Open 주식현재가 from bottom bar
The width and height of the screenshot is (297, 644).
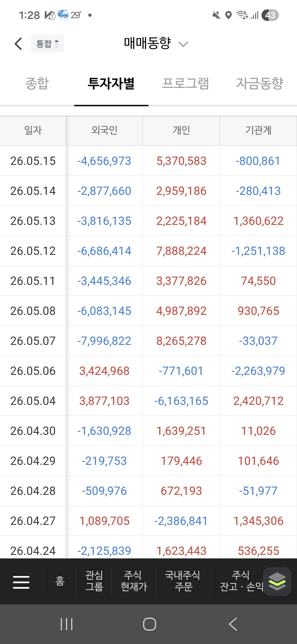[x=134, y=581]
